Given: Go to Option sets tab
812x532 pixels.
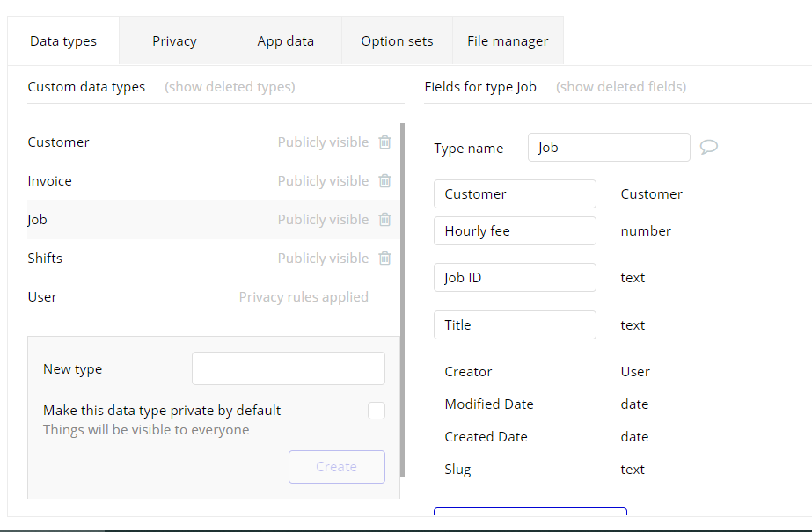Looking at the screenshot, I should [x=397, y=41].
